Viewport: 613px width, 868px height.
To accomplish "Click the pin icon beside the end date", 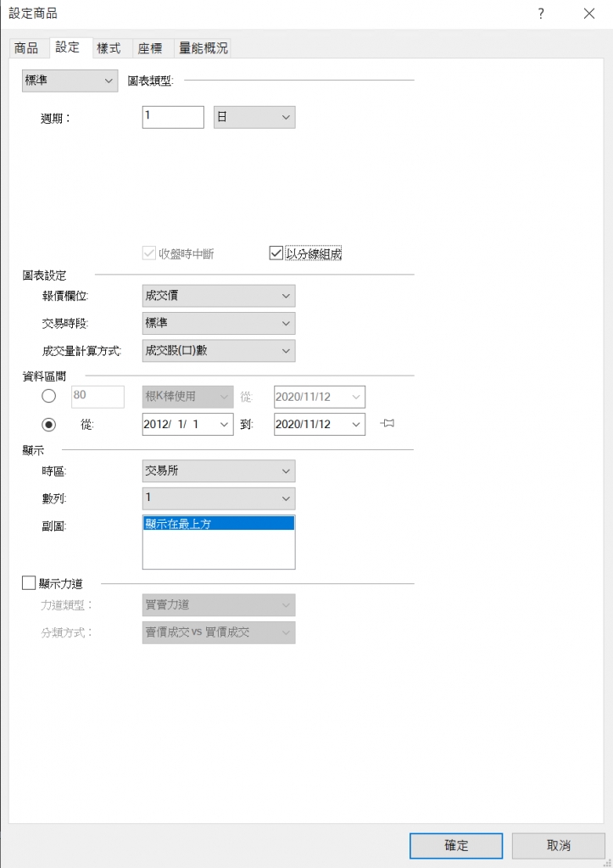I will pyautogui.click(x=388, y=424).
